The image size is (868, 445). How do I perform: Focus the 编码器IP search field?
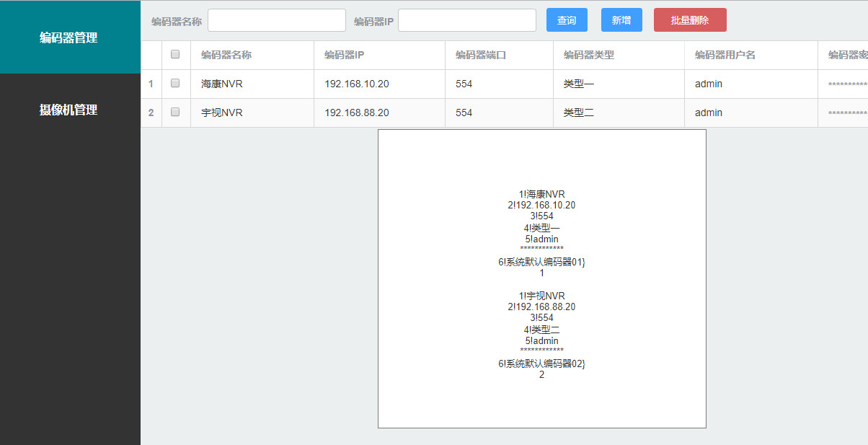point(467,20)
